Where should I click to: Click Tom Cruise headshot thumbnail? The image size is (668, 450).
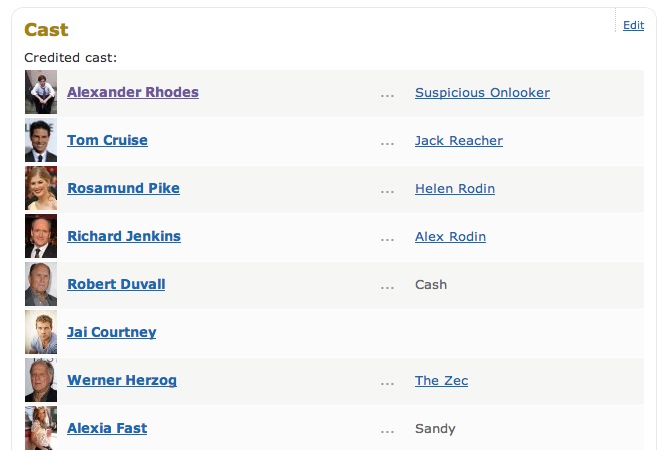click(41, 141)
